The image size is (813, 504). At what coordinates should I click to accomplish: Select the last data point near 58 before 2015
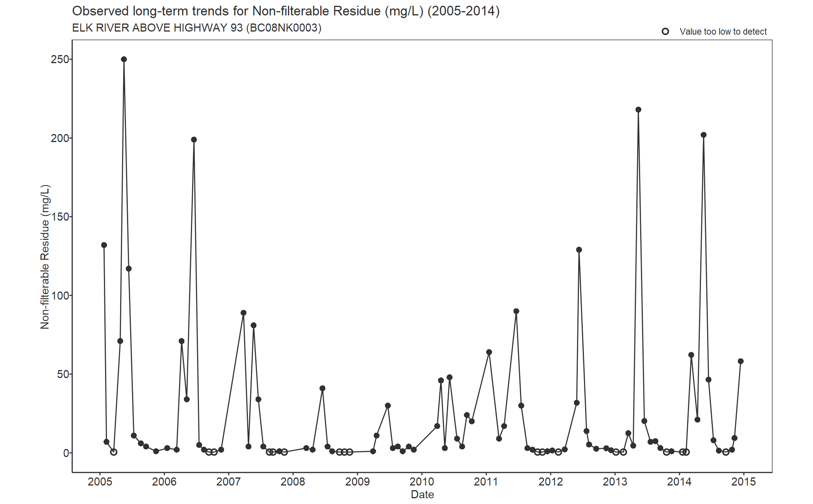click(x=741, y=361)
